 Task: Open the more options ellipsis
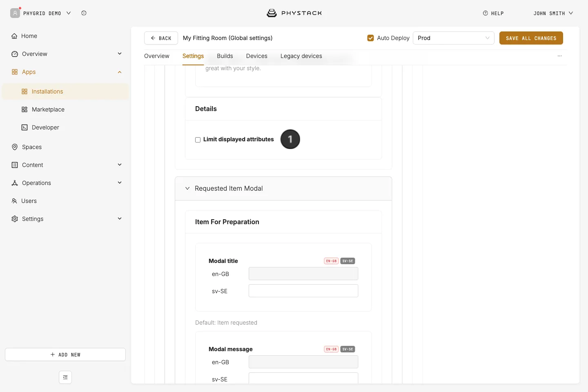[560, 56]
